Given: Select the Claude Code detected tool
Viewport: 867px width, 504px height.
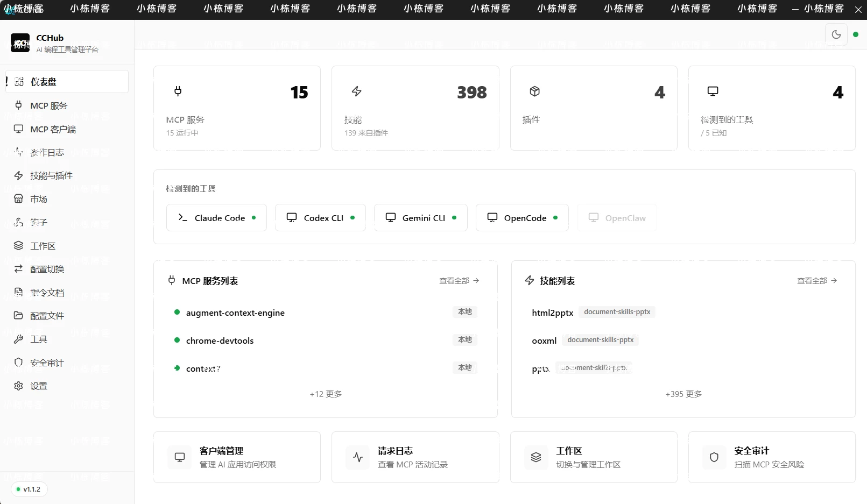Looking at the screenshot, I should 216,217.
